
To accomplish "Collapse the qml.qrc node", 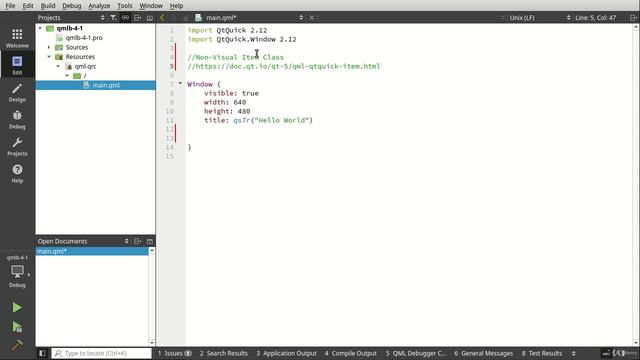I will click(x=58, y=66).
